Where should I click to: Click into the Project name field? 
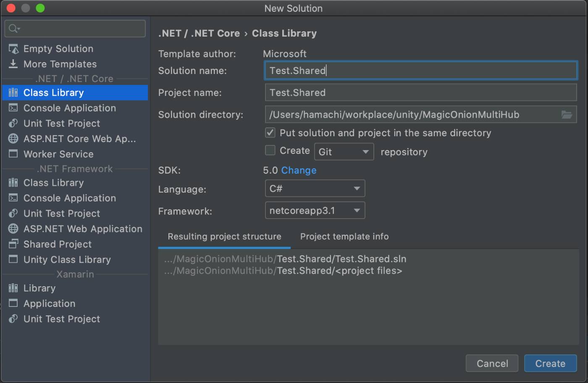(x=421, y=92)
